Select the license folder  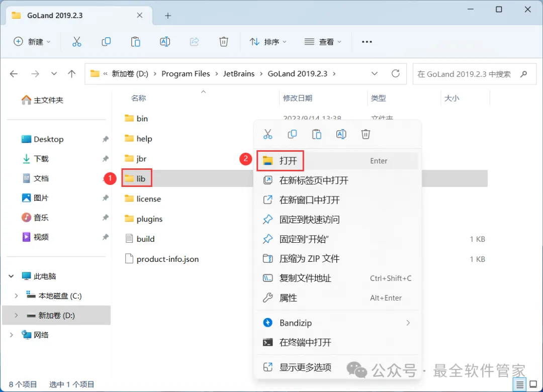pyautogui.click(x=143, y=199)
